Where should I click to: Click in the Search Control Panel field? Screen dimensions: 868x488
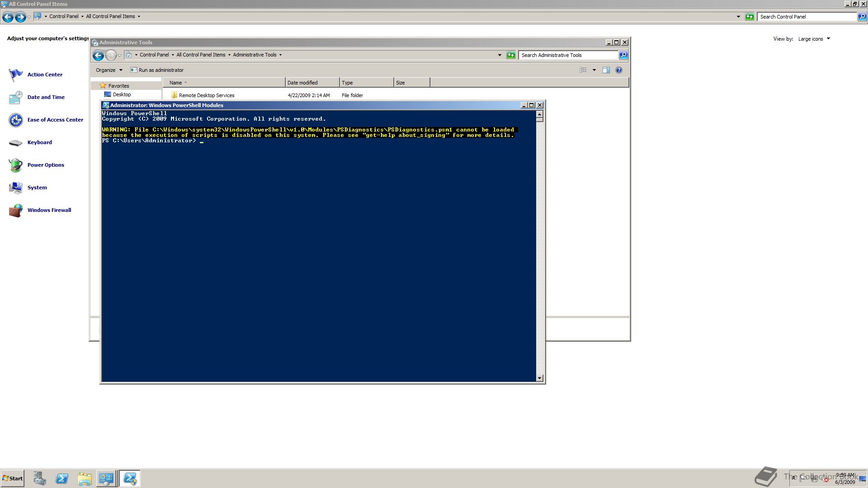point(807,17)
